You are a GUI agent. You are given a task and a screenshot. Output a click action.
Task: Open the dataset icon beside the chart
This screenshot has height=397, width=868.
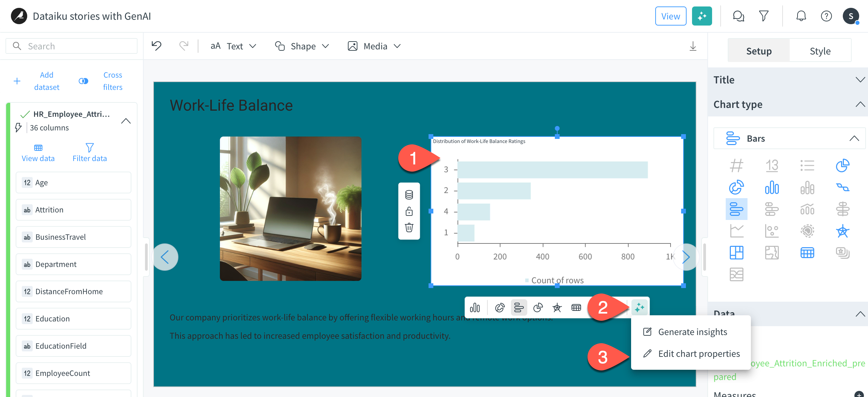coord(409,194)
